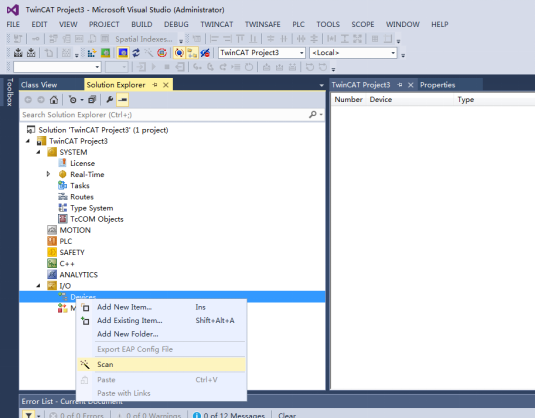Click the Home icon in Solution Explorer
Viewport: 535px width, 418px height.
pyautogui.click(x=54, y=100)
